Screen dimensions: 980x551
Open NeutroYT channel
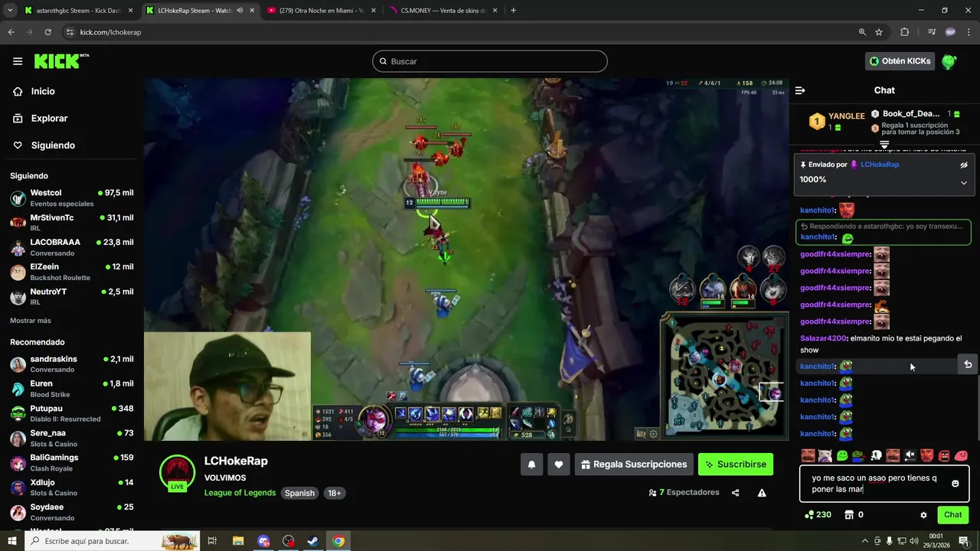[x=72, y=296]
